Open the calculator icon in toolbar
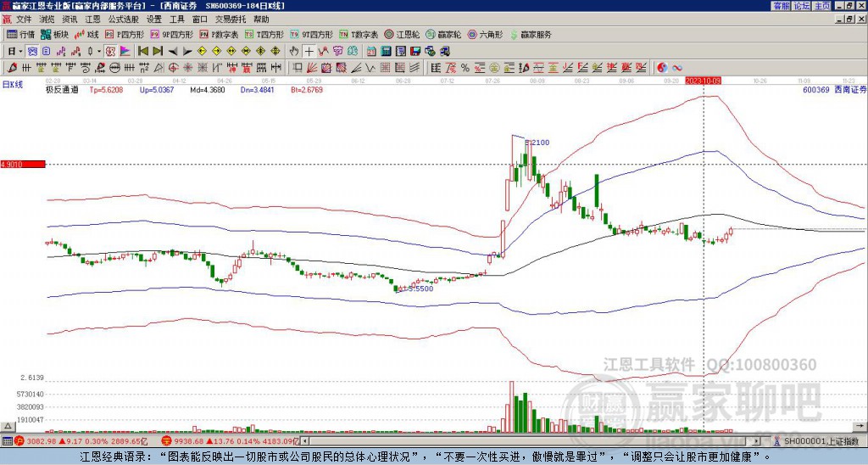The height and width of the screenshot is (465, 868). pos(386,52)
